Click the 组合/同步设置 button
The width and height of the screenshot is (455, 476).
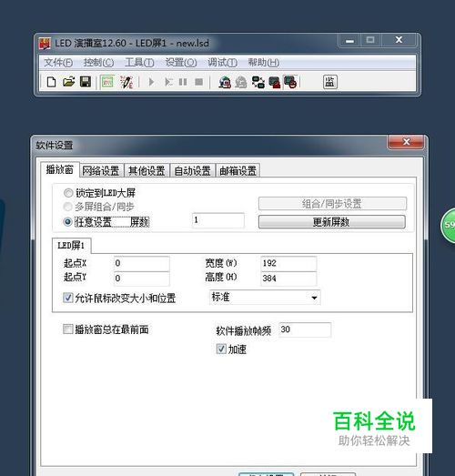[x=332, y=203]
